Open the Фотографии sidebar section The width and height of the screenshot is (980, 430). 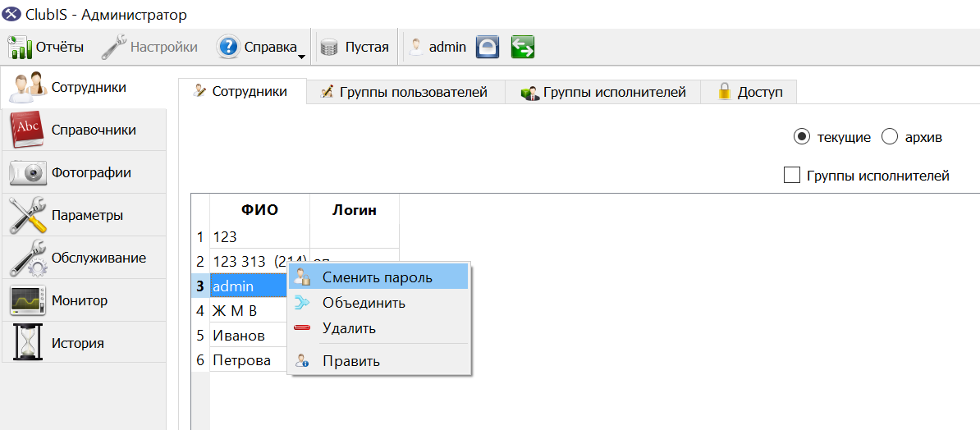[84, 172]
